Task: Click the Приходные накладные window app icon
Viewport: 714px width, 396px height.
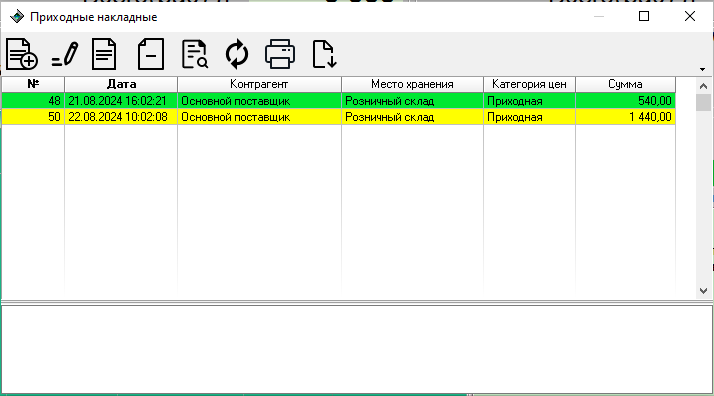Action: [17, 17]
